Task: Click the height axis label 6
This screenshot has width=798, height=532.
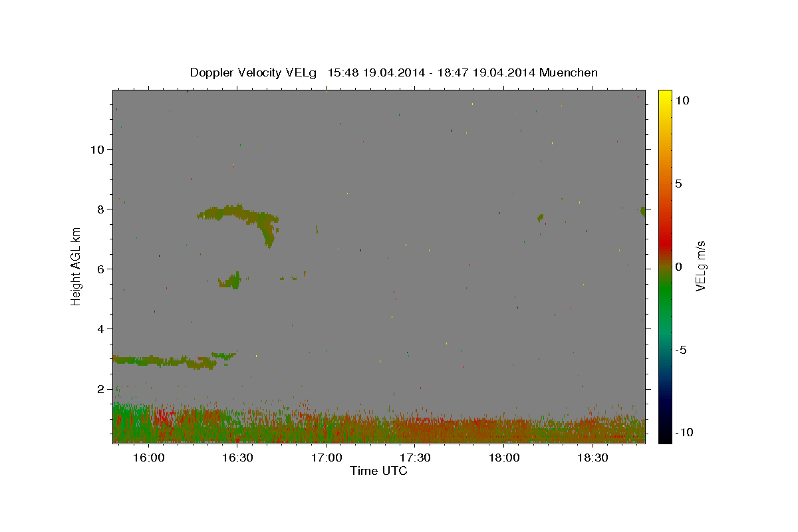Action: click(101, 269)
